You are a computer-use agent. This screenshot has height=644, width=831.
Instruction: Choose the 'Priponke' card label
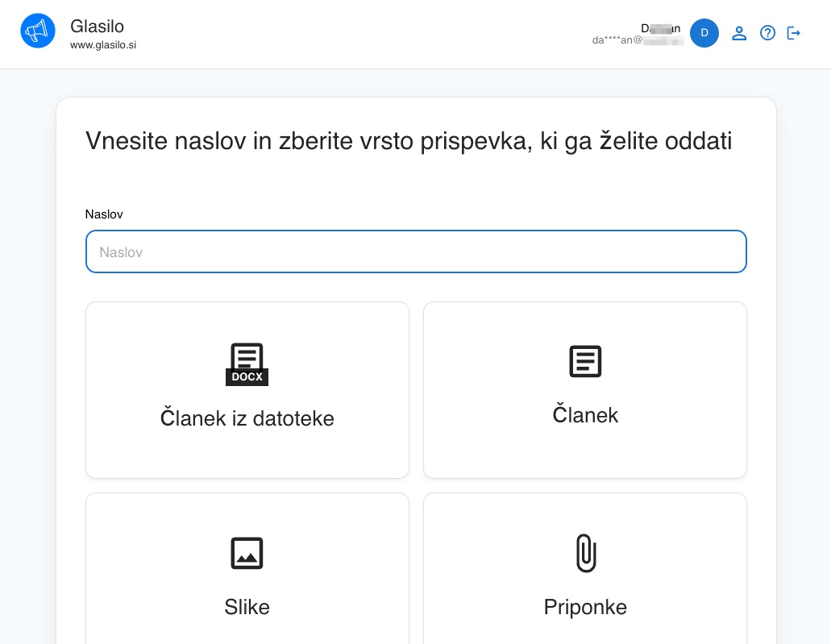pyautogui.click(x=585, y=607)
